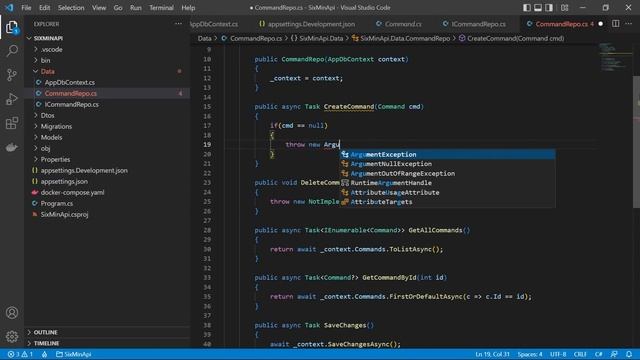The image size is (640, 360).
Task: Switch to appsettings.Development.json tab
Action: pos(307,24)
